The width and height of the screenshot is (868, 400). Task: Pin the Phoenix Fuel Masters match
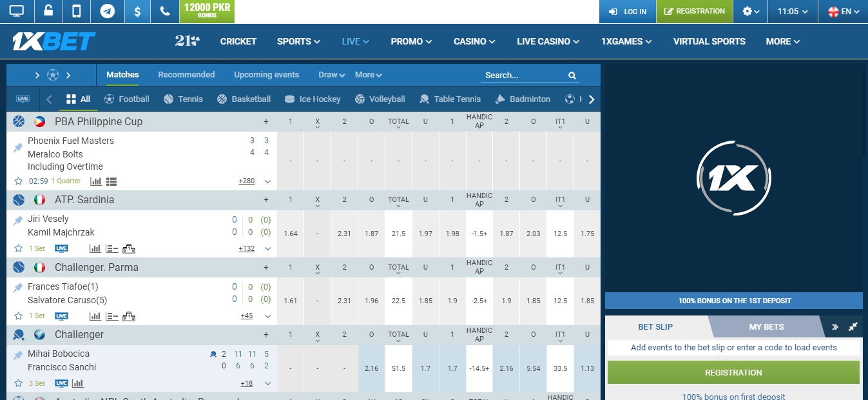point(18,148)
